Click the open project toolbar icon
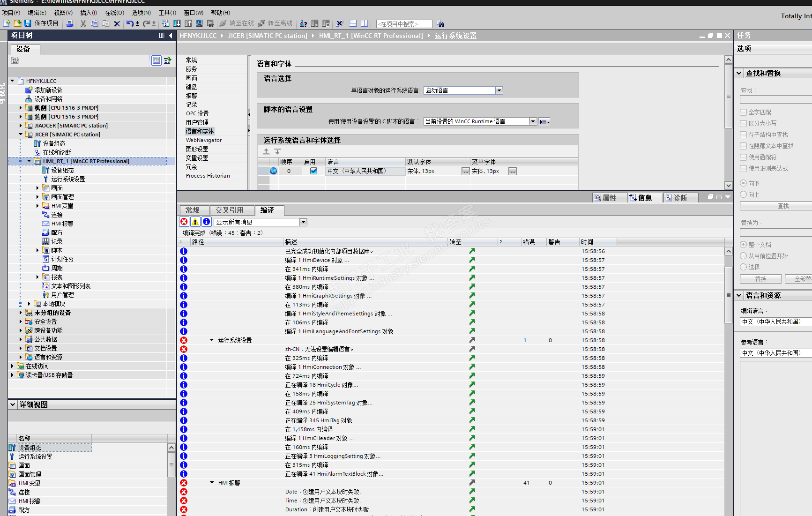 coord(17,23)
